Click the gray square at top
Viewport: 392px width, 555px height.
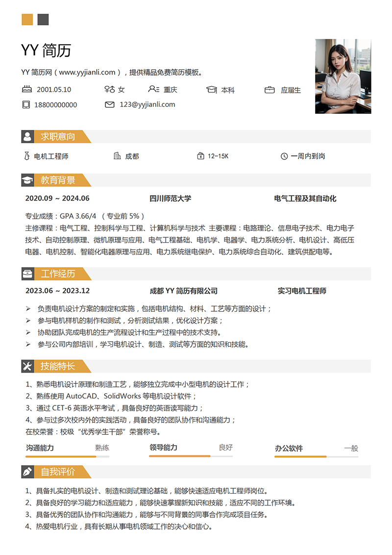(x=43, y=20)
